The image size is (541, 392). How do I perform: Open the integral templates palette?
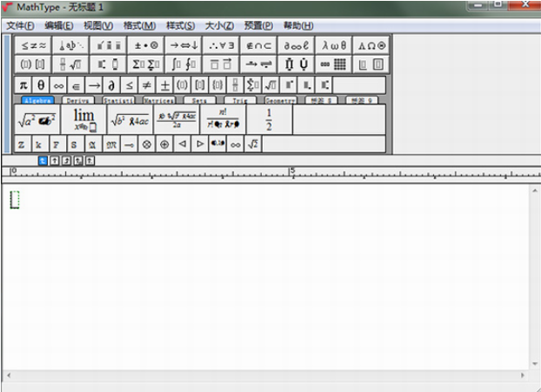click(x=184, y=64)
